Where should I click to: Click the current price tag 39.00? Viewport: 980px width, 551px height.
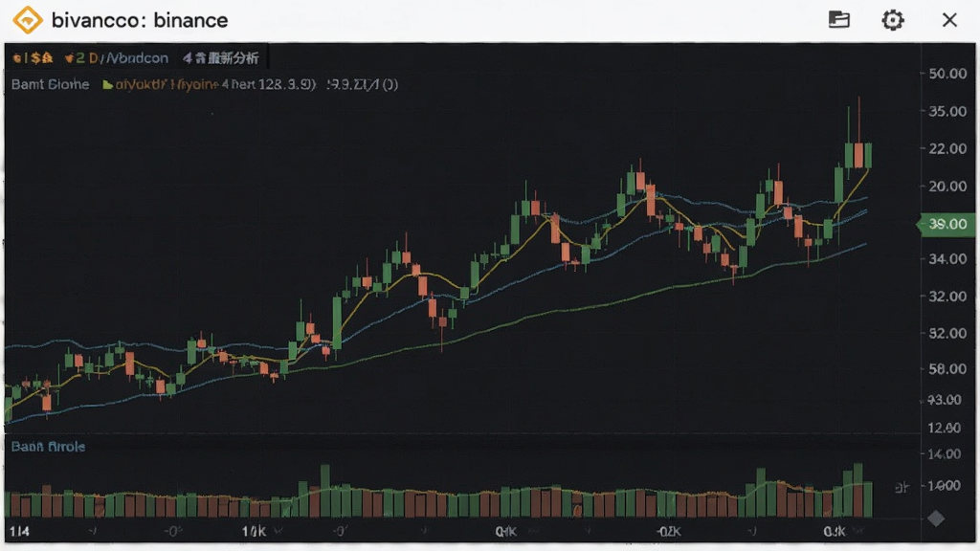947,224
